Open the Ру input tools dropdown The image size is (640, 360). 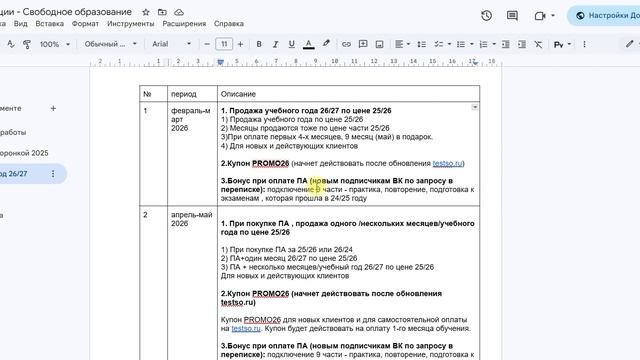pyautogui.click(x=562, y=44)
